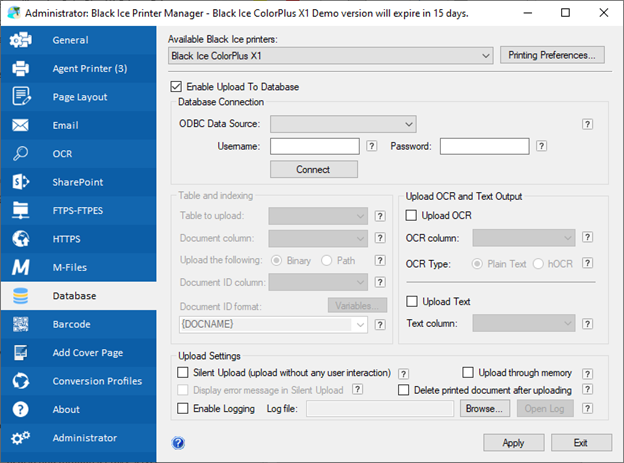Image resolution: width=624 pixels, height=463 pixels.
Task: Expand the Text column dropdown
Action: (524, 323)
